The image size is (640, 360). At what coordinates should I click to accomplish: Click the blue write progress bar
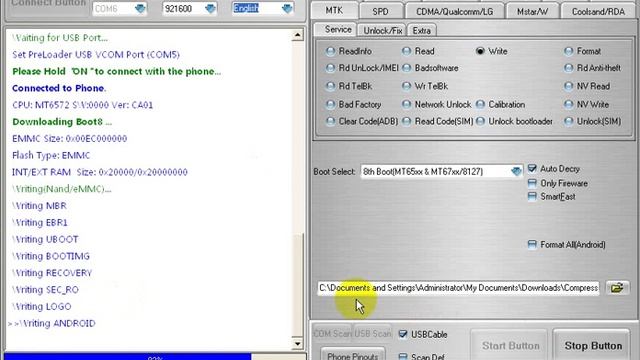pyautogui.click(x=127, y=357)
